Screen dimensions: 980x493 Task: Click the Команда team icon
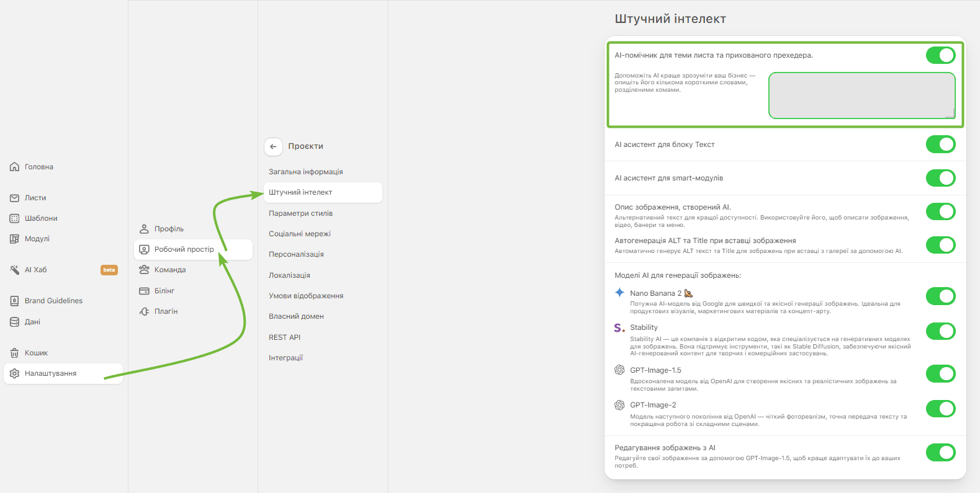[144, 270]
